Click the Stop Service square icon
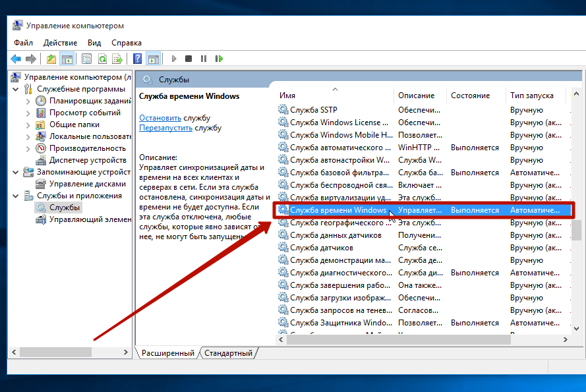This screenshot has width=586, height=392. [x=189, y=59]
